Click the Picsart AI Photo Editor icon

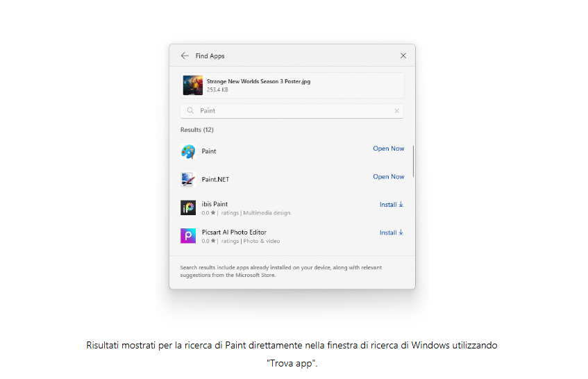tap(188, 236)
